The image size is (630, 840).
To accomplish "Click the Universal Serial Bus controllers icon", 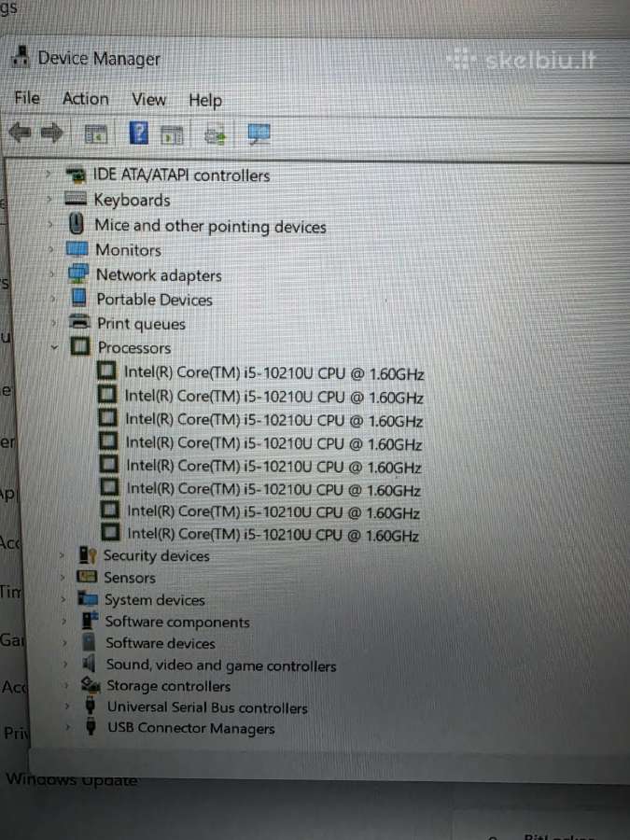I will point(91,705).
